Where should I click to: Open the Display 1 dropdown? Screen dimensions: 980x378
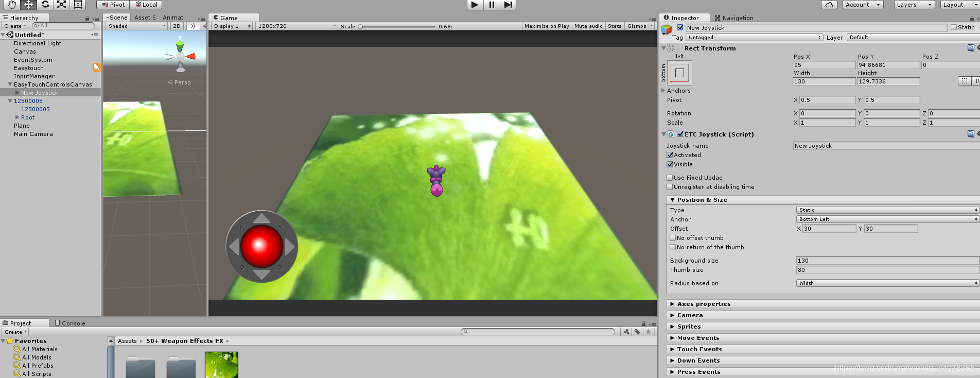click(232, 26)
